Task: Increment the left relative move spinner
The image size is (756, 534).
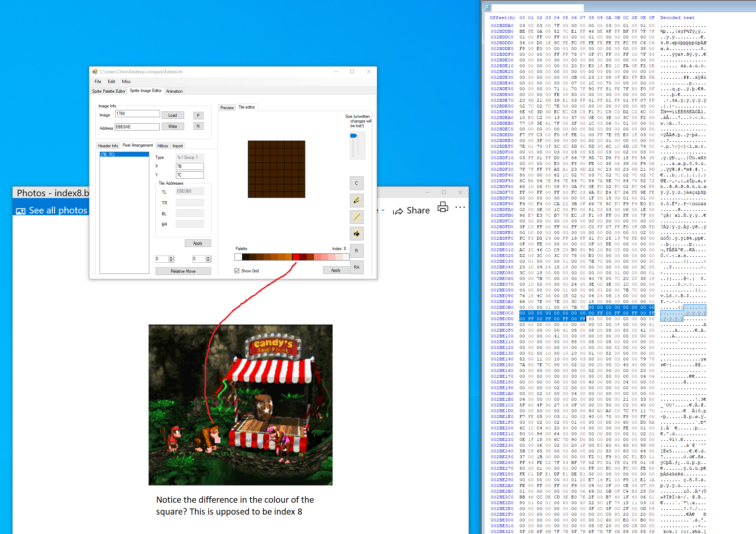Action: [x=171, y=257]
